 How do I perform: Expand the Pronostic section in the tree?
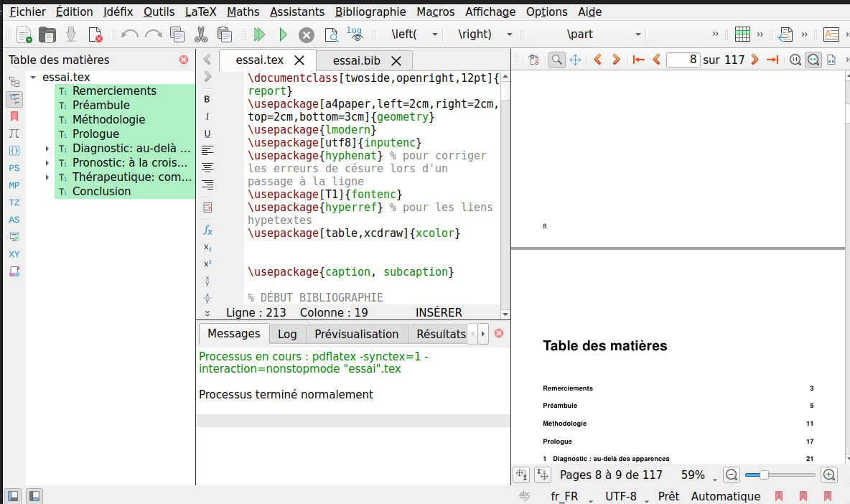click(x=47, y=162)
